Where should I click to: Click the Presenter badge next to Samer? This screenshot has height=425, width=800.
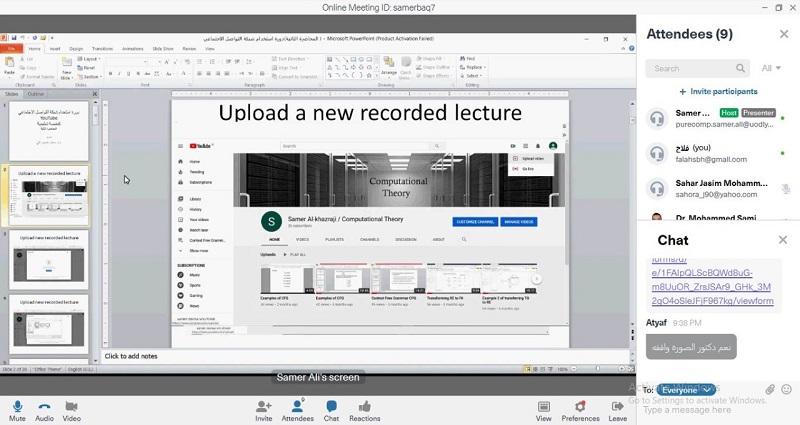coord(759,113)
